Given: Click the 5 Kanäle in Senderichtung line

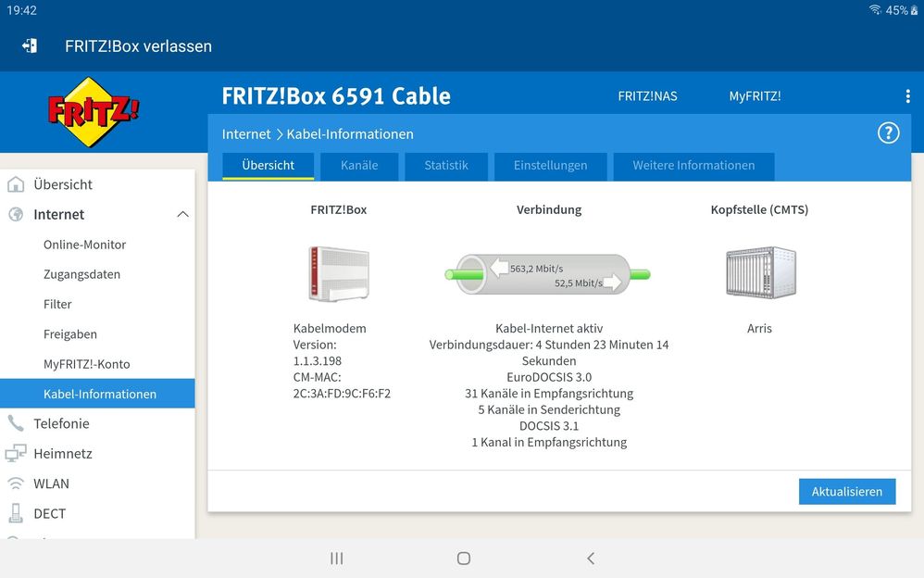Looking at the screenshot, I should pos(549,409).
